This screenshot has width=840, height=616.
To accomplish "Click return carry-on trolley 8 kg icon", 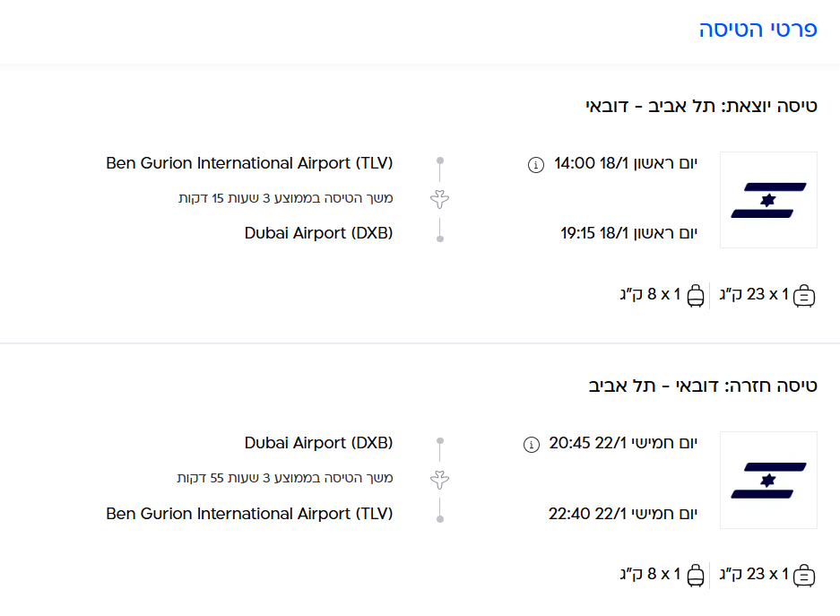I will (696, 575).
